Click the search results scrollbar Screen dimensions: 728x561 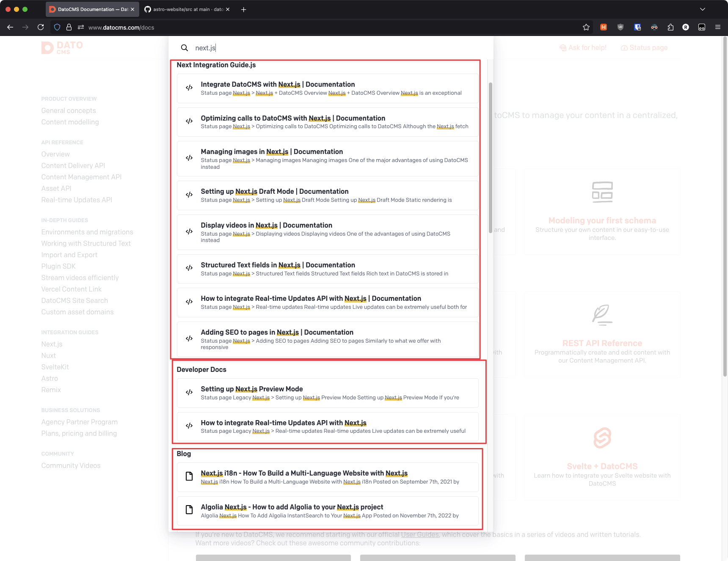pyautogui.click(x=491, y=157)
